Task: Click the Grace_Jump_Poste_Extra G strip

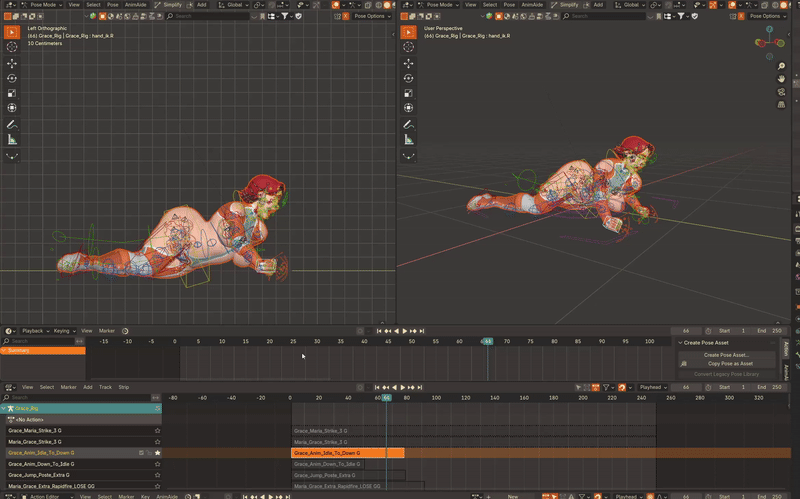Action: (x=348, y=475)
